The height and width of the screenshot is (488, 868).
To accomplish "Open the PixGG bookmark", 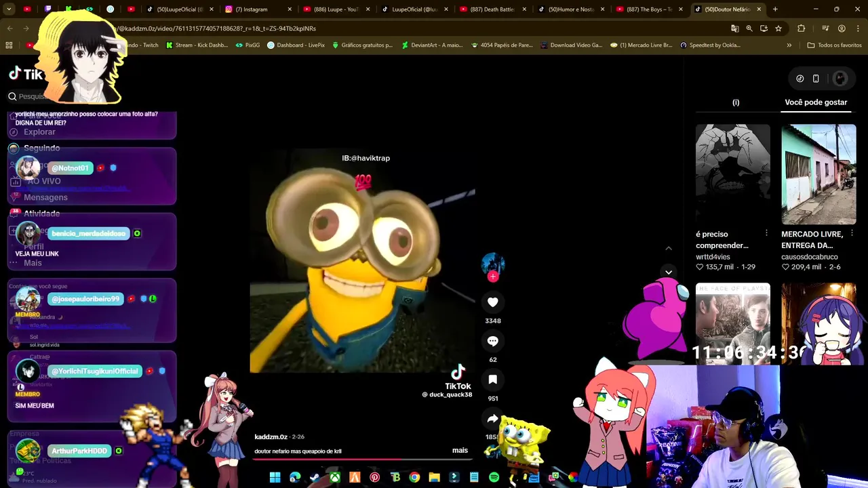I will [248, 45].
